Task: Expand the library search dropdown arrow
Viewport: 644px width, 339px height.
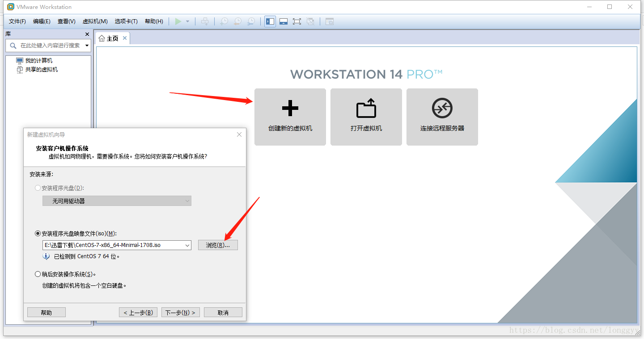Action: coord(87,46)
